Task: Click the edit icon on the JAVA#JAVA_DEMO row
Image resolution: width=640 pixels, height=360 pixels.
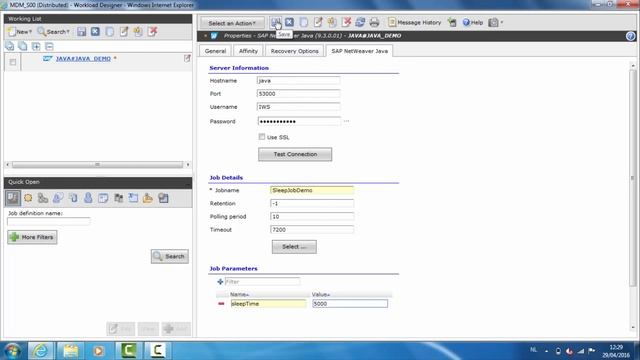Action: (x=187, y=58)
